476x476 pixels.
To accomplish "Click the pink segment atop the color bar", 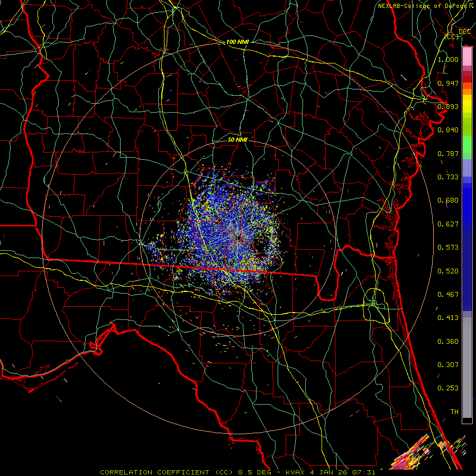I will coord(467,57).
